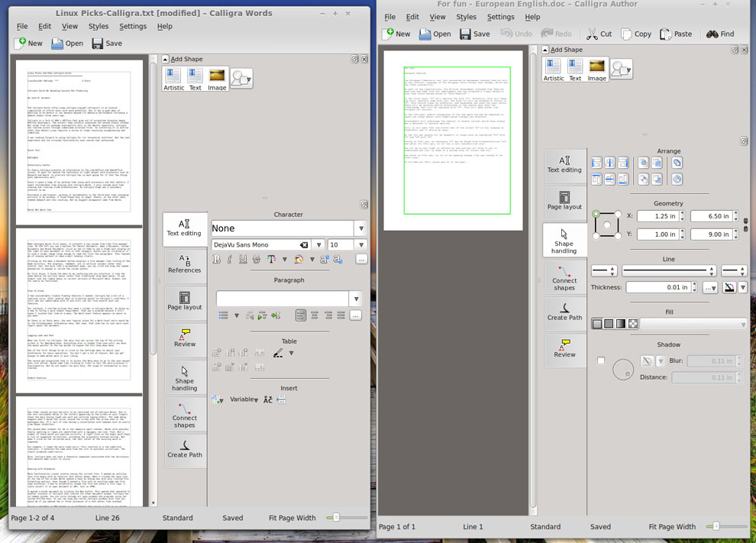Select Artistic text shape in Calligra Words

173,79
